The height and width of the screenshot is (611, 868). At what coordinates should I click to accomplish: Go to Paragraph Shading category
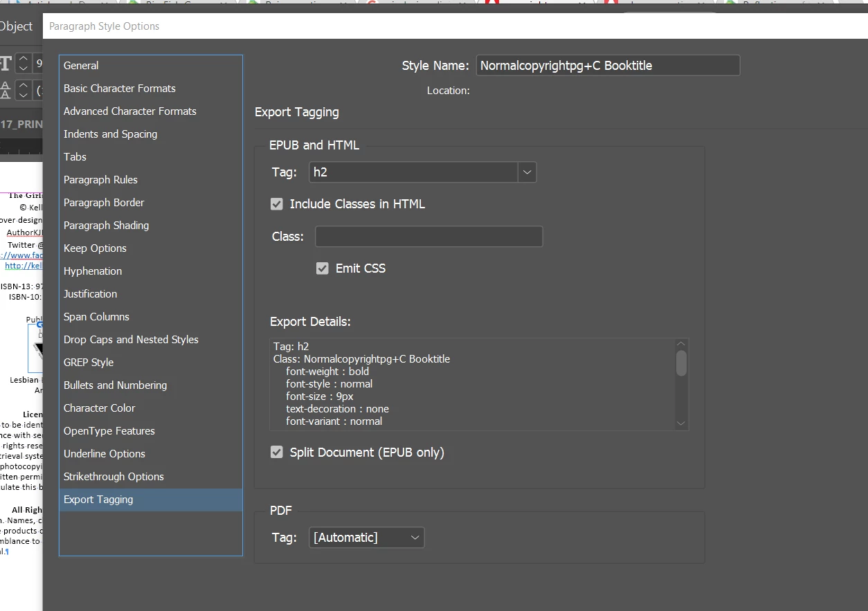pyautogui.click(x=151, y=226)
